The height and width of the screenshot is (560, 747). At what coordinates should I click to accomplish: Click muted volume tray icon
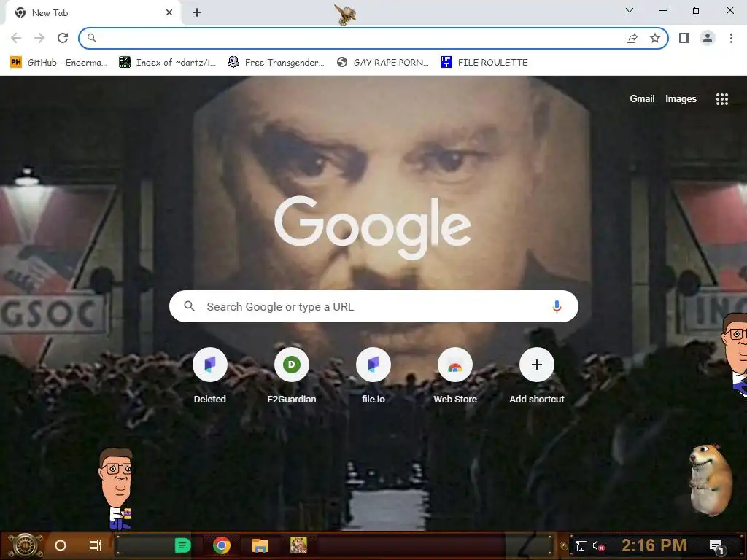click(599, 545)
